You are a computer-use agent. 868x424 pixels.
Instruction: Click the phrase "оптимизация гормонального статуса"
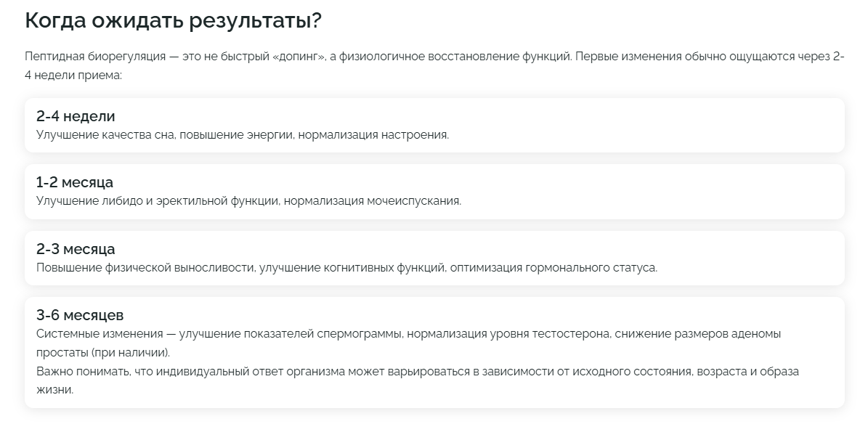[553, 267]
